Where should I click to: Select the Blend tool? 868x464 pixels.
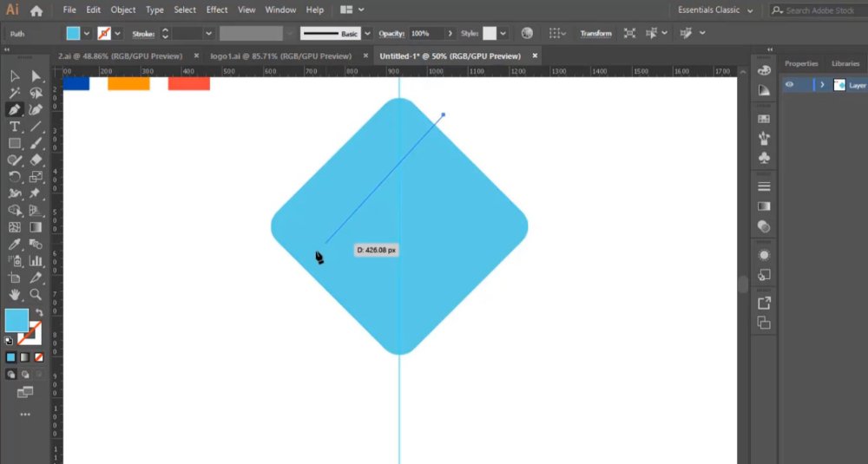point(36,244)
